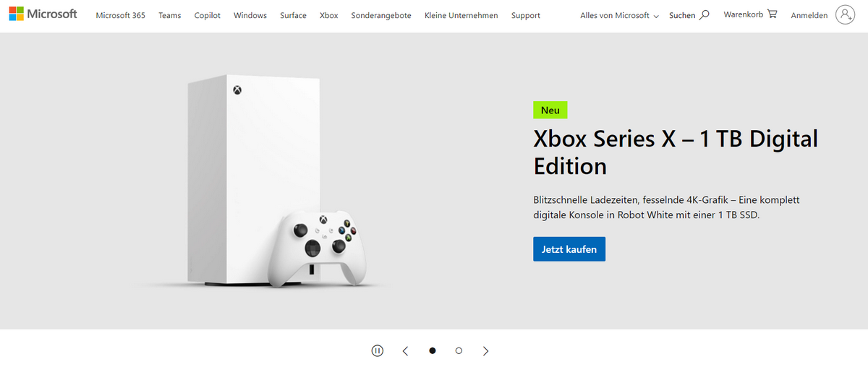Expand the Alles von Microsoft menu
This screenshot has width=868, height=367.
click(619, 15)
